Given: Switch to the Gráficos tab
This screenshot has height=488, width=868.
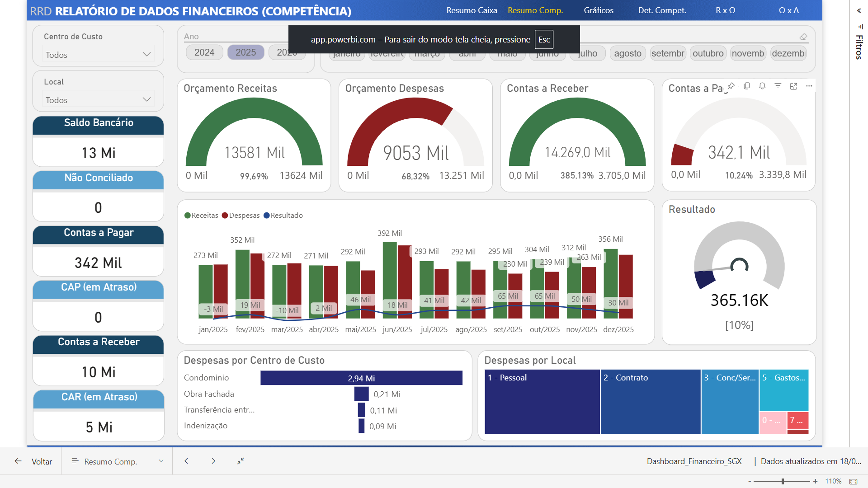Looking at the screenshot, I should pyautogui.click(x=599, y=10).
